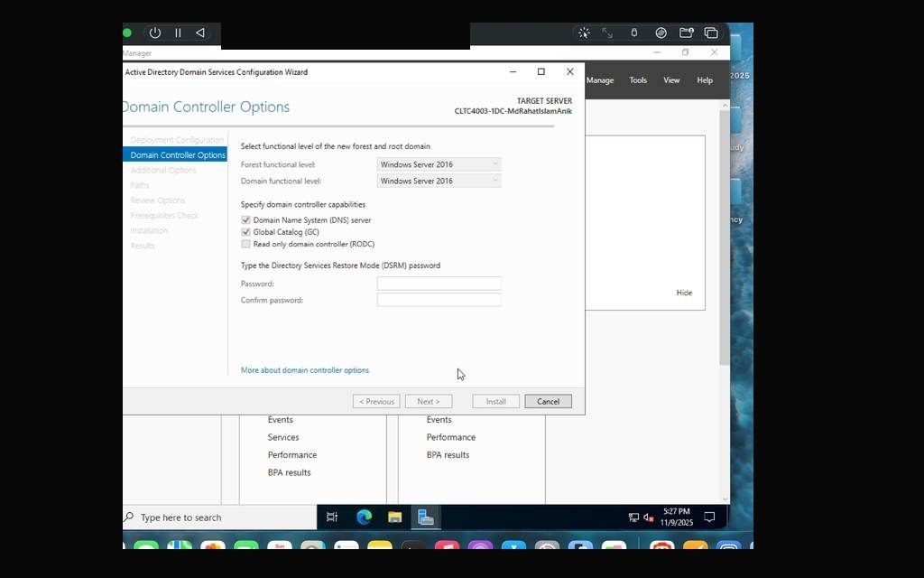Click the Confirm password field
924x578 pixels.
click(x=439, y=300)
